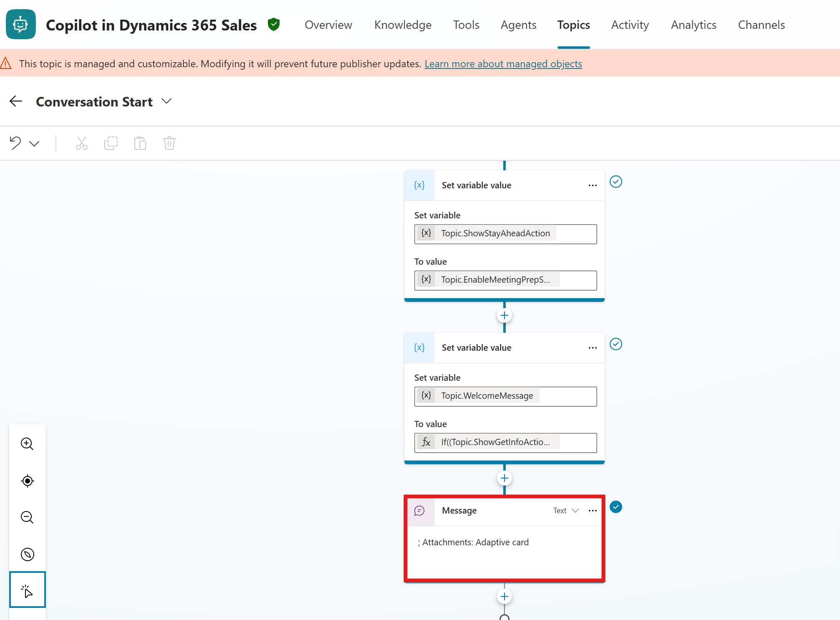Image resolution: width=840 pixels, height=620 pixels.
Task: Open the Analytics tab
Action: pyautogui.click(x=693, y=25)
